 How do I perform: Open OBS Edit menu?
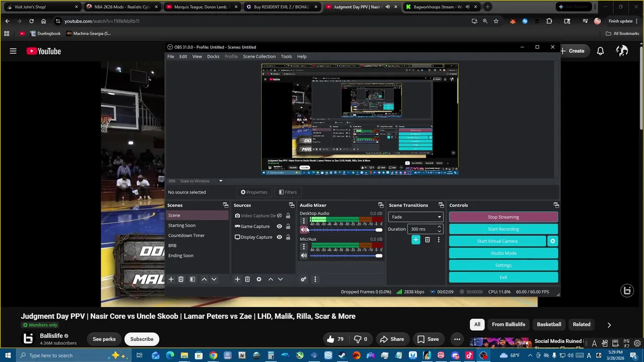[x=183, y=56]
